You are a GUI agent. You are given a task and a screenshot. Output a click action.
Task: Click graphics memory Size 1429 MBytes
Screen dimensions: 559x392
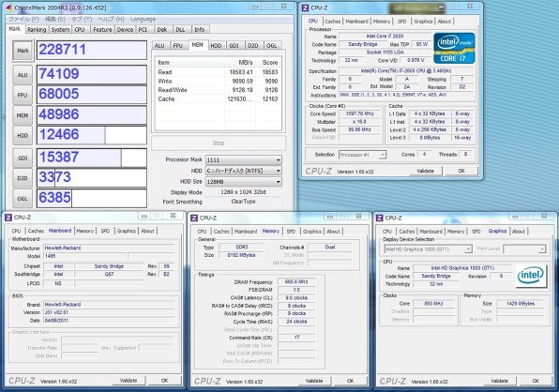pyautogui.click(x=521, y=304)
